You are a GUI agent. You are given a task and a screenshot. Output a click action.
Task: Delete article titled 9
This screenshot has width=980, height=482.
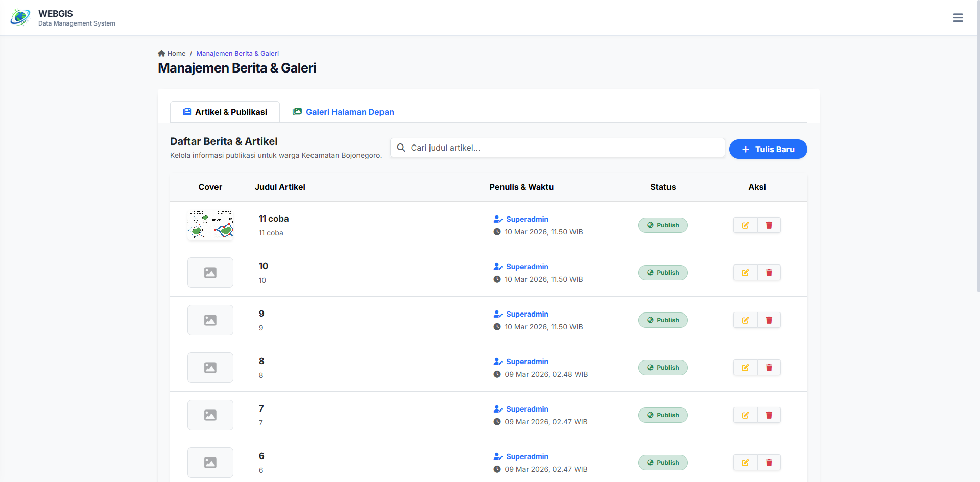click(x=769, y=320)
